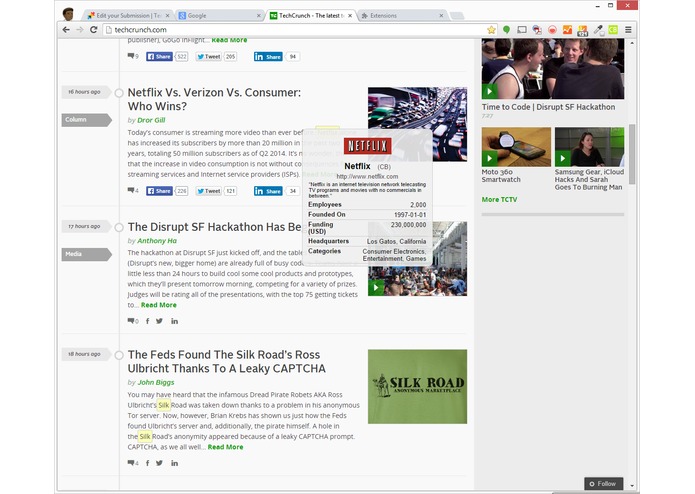The height and width of the screenshot is (494, 695).
Task: Open the Silk Road article thumbnail
Action: (x=417, y=387)
